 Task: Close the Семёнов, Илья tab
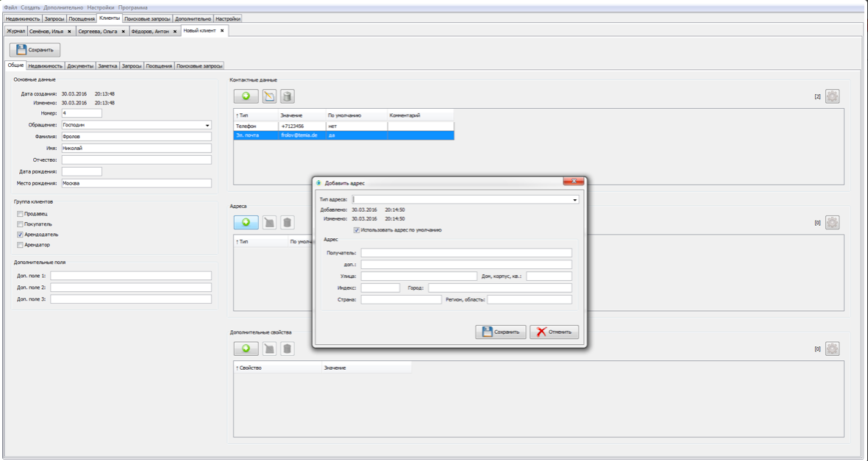coord(69,32)
